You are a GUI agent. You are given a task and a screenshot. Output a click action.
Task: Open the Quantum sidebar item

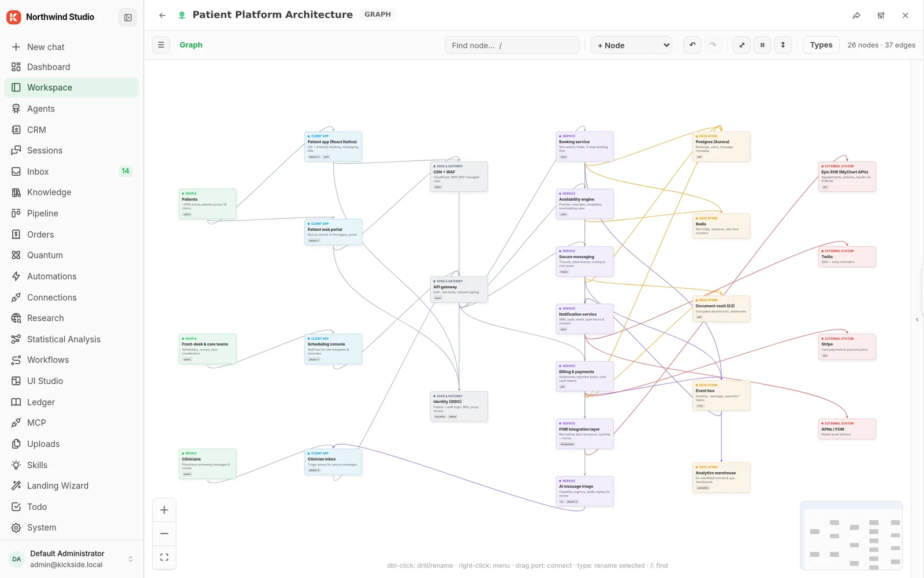pos(72,255)
